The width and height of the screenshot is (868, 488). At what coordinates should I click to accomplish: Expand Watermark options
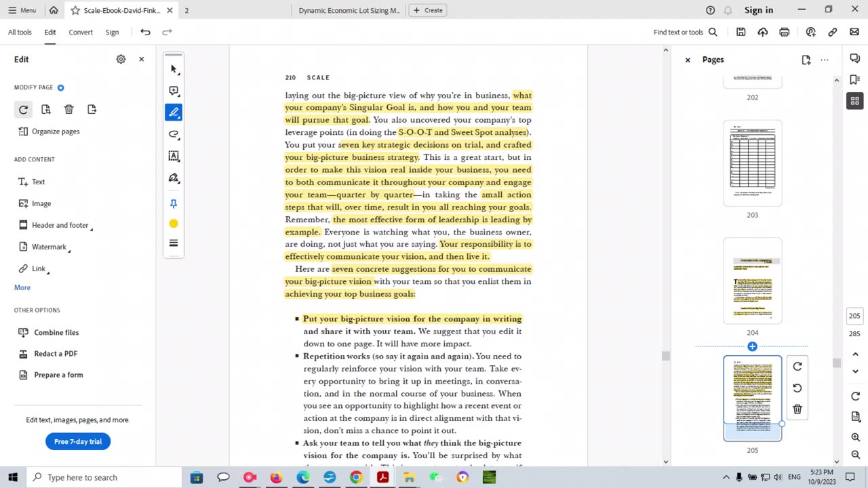click(44, 247)
